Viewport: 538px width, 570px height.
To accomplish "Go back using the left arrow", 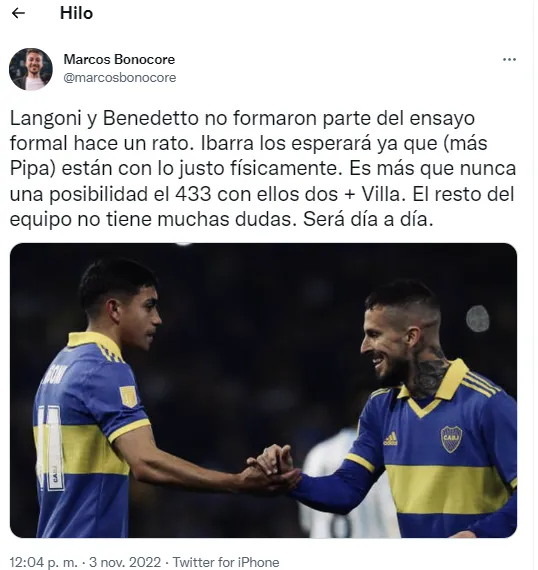I will (18, 13).
